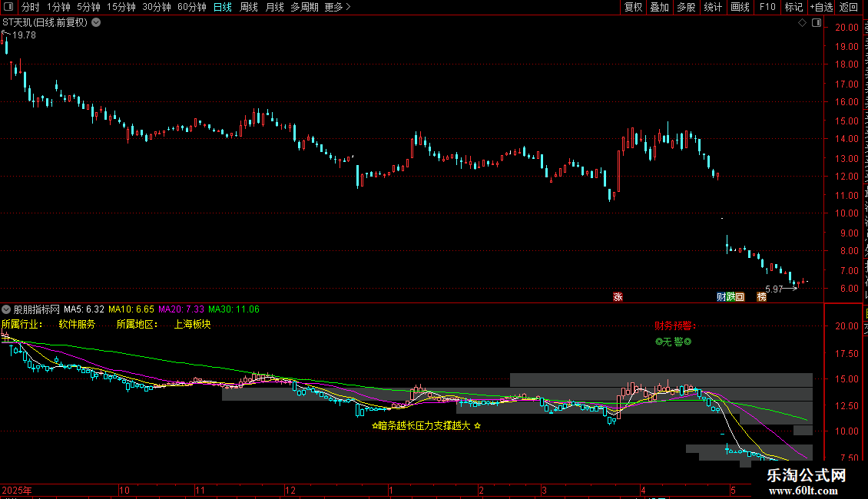This screenshot has width=868, height=499.
Task: Select the 1分钟 period
Action: pyautogui.click(x=58, y=7)
